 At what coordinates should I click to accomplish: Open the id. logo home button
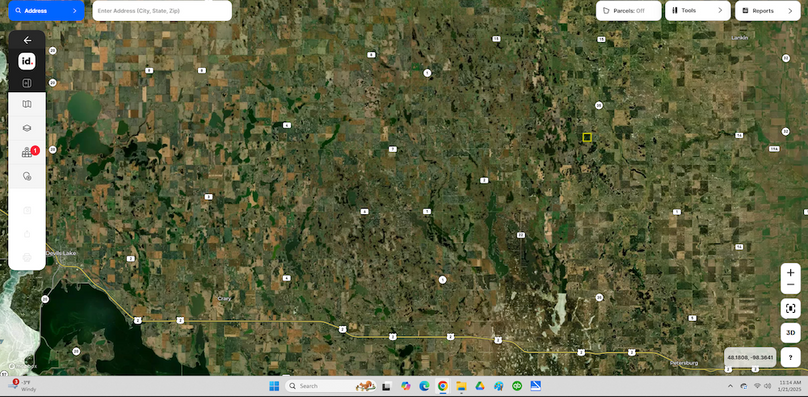pyautogui.click(x=27, y=61)
